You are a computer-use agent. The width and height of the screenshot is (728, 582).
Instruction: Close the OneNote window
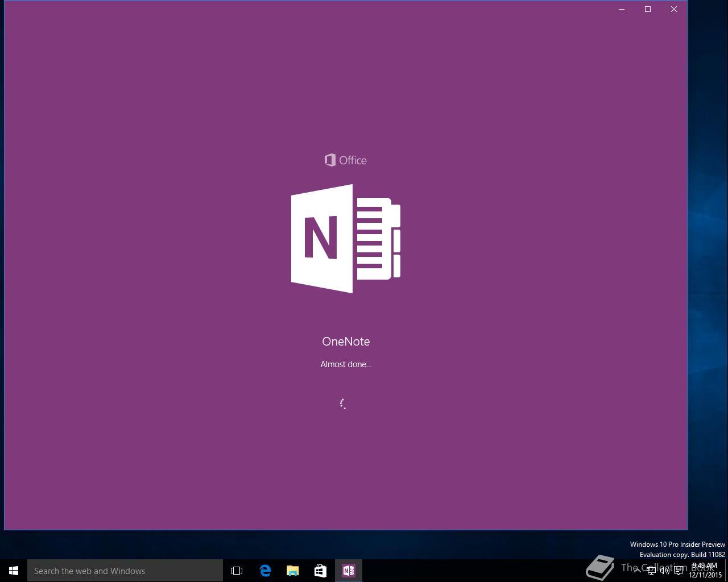coord(674,9)
